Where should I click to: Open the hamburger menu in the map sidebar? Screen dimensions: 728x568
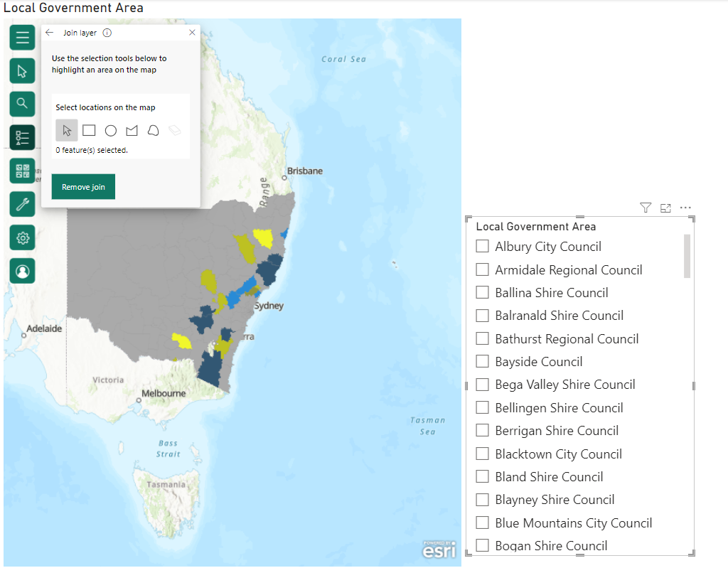(x=22, y=38)
